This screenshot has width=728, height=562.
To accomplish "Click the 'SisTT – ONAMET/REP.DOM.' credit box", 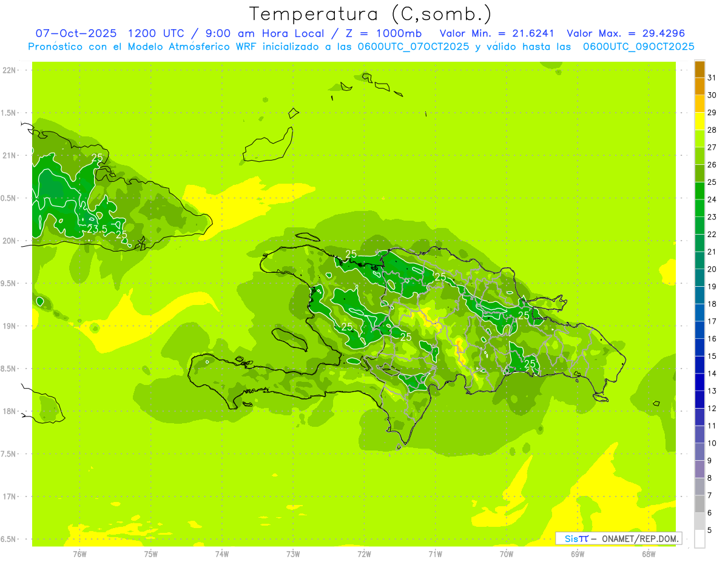I will (618, 538).
